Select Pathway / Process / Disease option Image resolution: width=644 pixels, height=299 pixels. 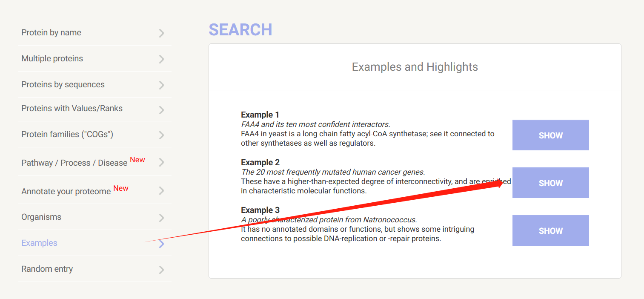click(74, 163)
